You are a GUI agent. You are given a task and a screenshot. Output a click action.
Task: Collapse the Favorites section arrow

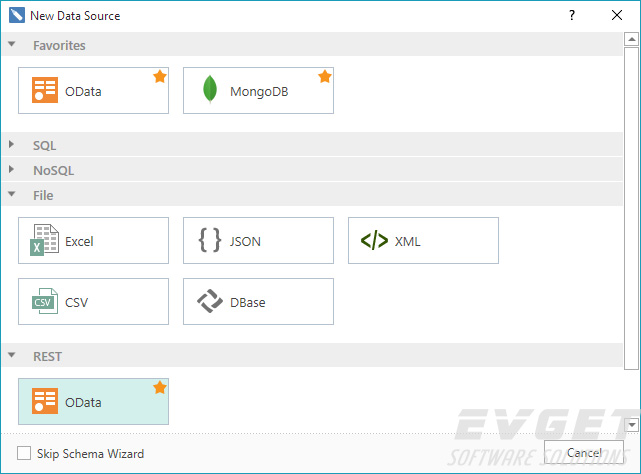pos(11,44)
